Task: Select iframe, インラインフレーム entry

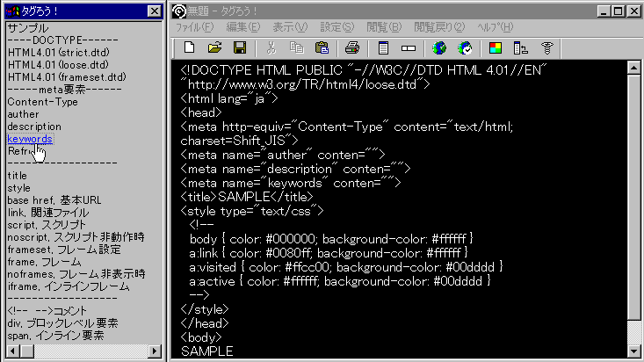Action: 69,286
